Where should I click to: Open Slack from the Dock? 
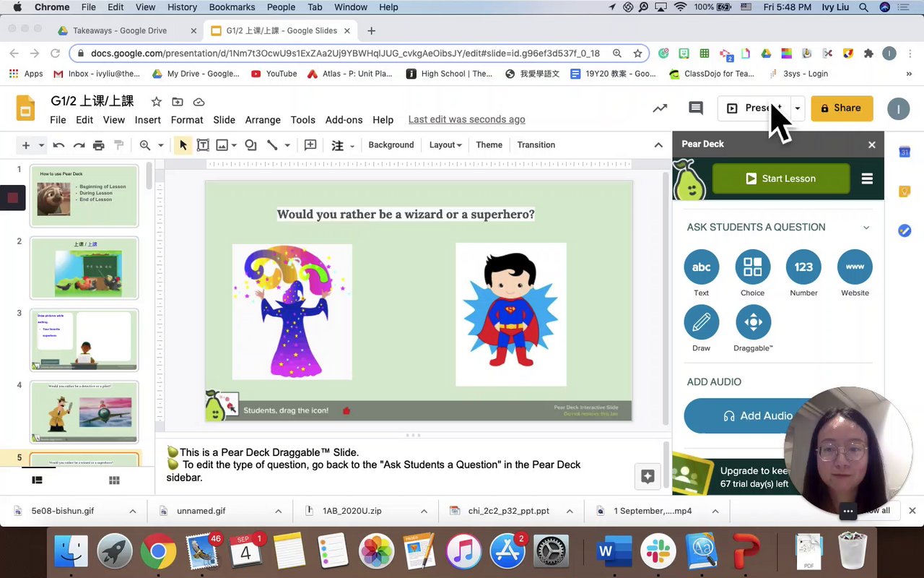click(x=657, y=553)
